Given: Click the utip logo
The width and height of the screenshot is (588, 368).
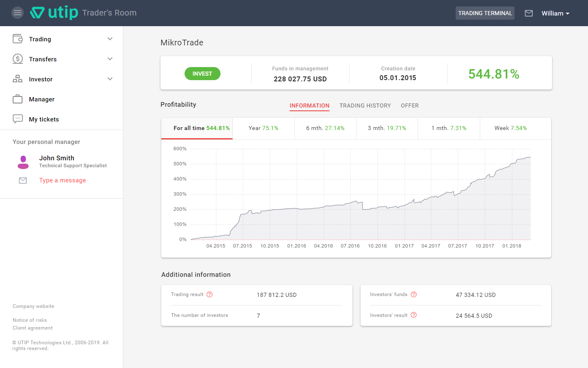Looking at the screenshot, I should click(x=54, y=13).
